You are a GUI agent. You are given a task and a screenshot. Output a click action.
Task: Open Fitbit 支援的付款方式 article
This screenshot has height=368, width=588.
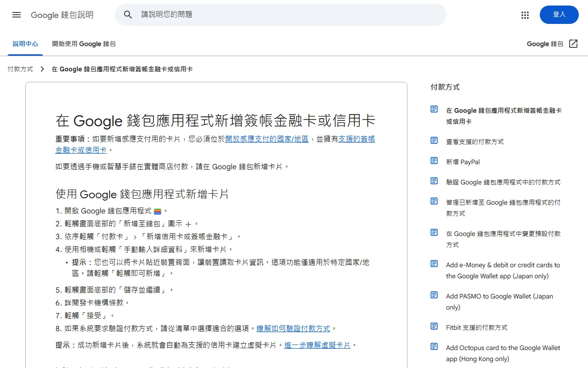tap(477, 328)
